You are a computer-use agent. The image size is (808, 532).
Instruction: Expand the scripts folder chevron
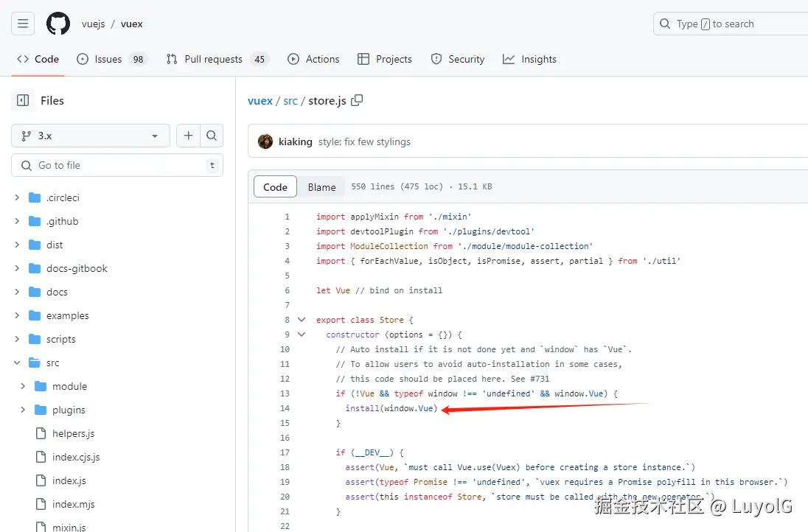point(17,340)
